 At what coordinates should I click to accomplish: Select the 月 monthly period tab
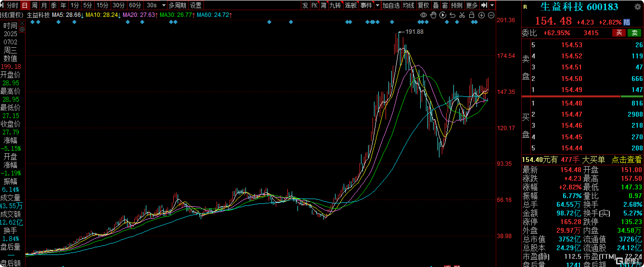point(44,5)
